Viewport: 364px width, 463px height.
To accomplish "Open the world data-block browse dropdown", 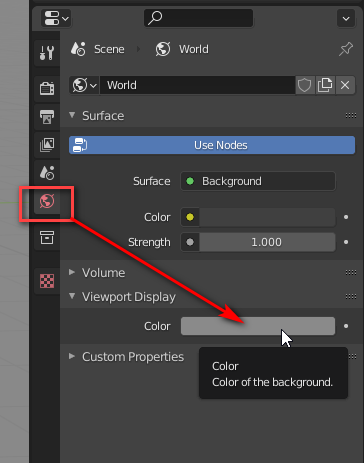I will pos(84,85).
